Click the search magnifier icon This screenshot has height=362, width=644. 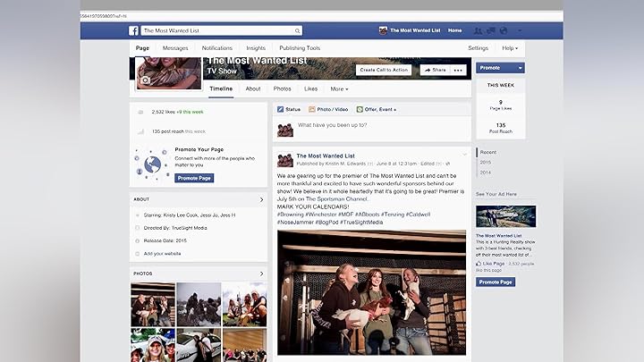pos(297,30)
